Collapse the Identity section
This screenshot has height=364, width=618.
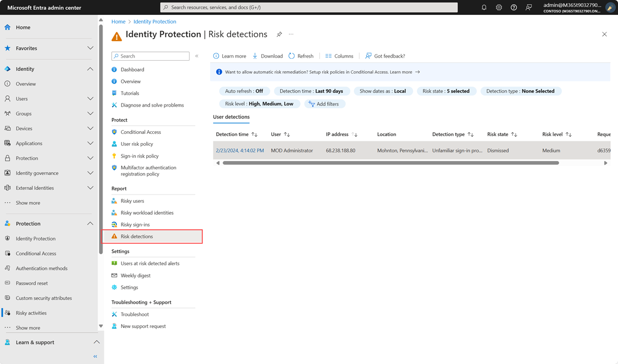(x=90, y=69)
